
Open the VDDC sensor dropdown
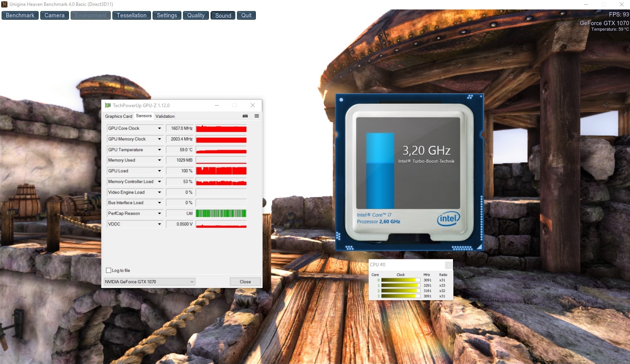tap(159, 224)
